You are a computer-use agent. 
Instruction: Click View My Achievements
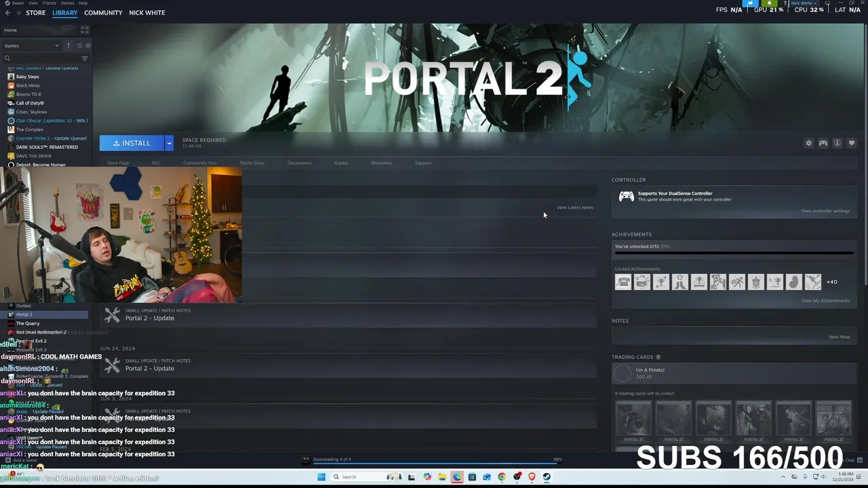point(825,301)
